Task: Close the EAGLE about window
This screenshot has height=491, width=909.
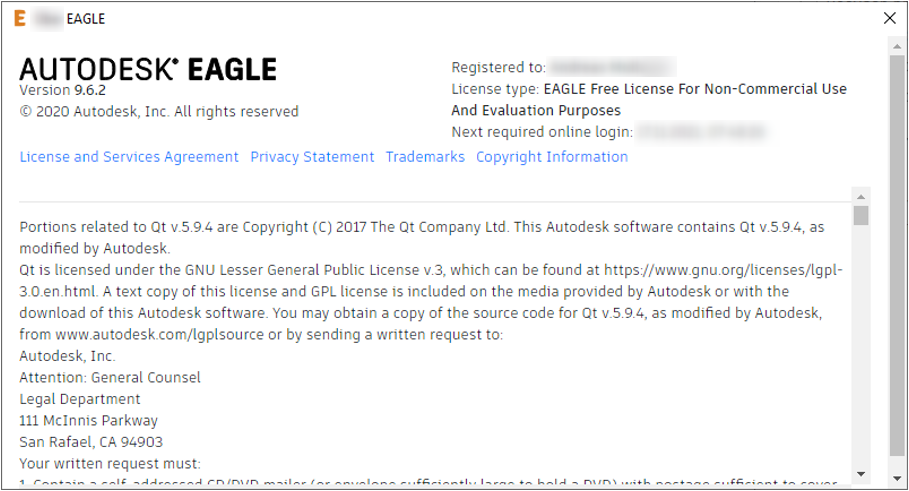Action: pyautogui.click(x=889, y=18)
